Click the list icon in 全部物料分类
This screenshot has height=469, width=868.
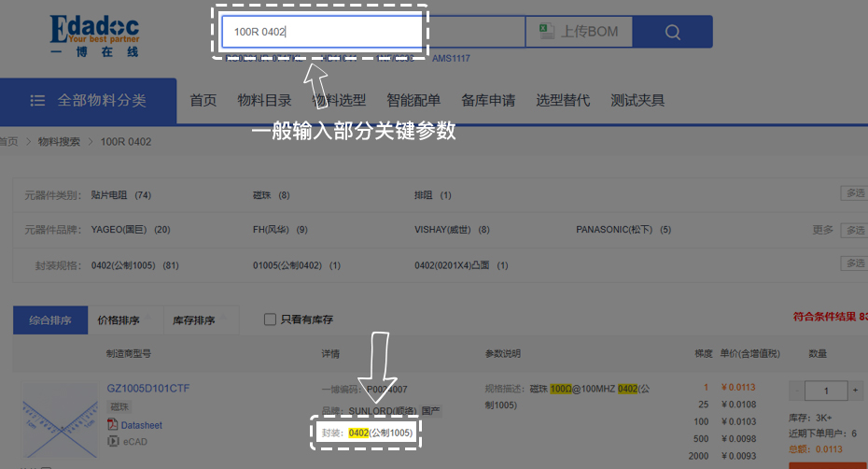click(38, 101)
